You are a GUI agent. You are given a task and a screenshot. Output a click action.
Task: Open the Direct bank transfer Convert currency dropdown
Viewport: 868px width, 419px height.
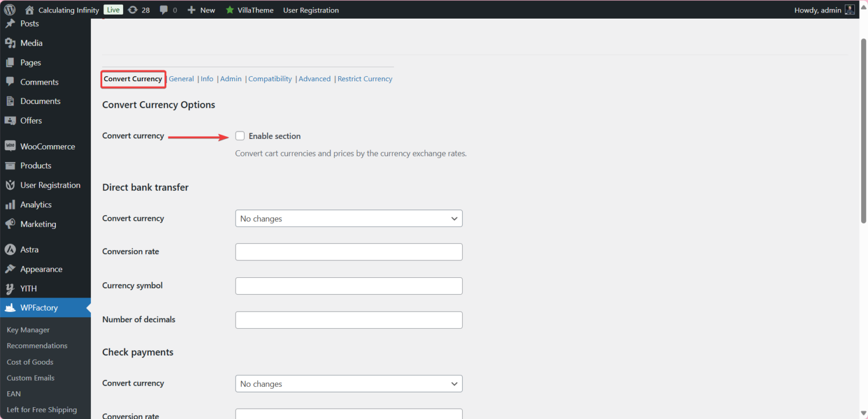click(x=348, y=218)
